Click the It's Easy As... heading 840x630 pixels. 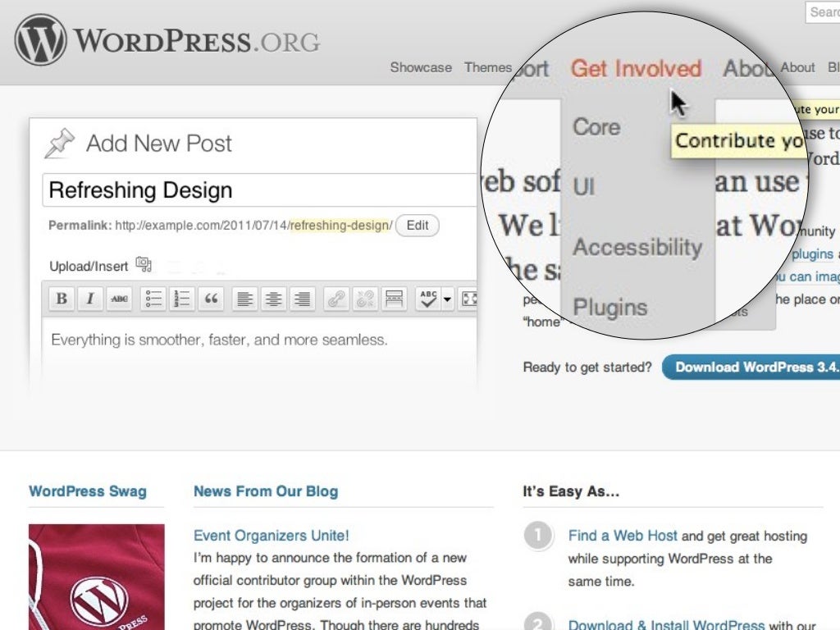click(x=571, y=491)
